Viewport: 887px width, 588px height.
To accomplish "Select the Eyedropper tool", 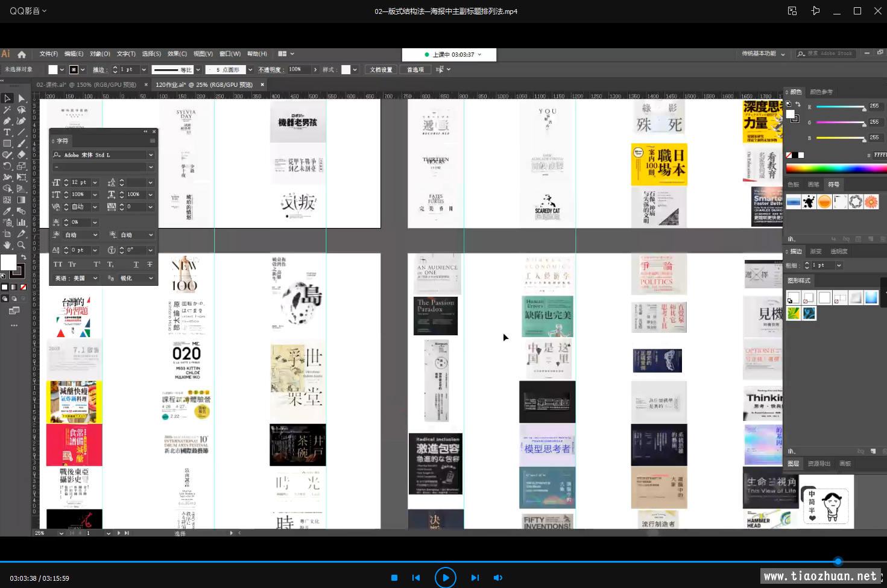I will pyautogui.click(x=7, y=211).
